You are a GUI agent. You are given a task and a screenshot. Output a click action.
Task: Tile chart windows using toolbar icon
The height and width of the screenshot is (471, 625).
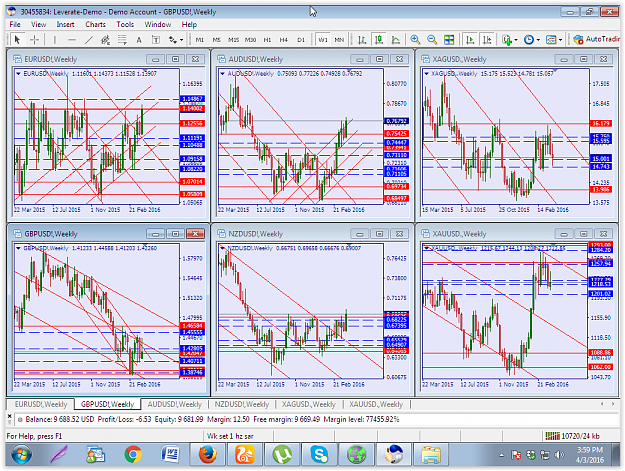point(449,39)
